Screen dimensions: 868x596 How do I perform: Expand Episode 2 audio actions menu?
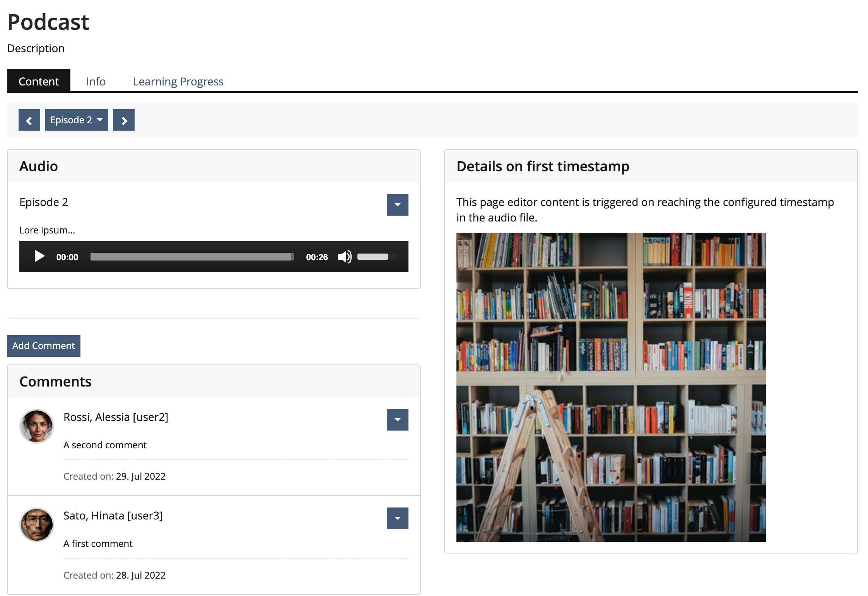397,205
